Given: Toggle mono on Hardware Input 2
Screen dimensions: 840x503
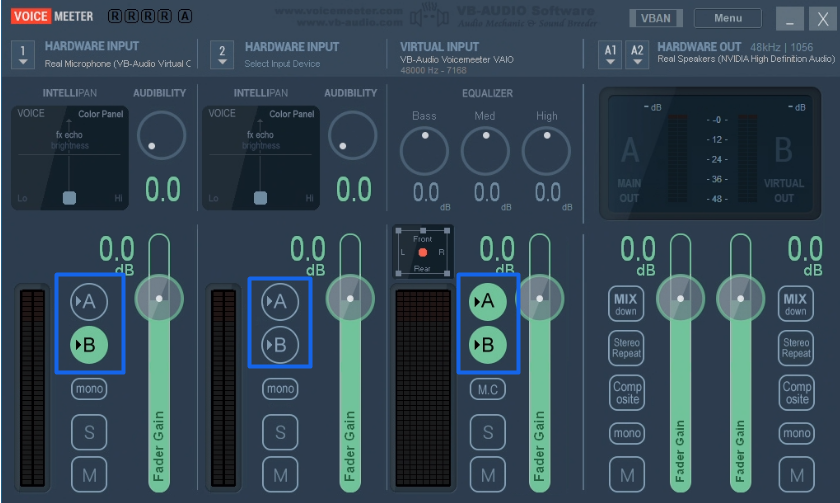Looking at the screenshot, I should tap(280, 389).
